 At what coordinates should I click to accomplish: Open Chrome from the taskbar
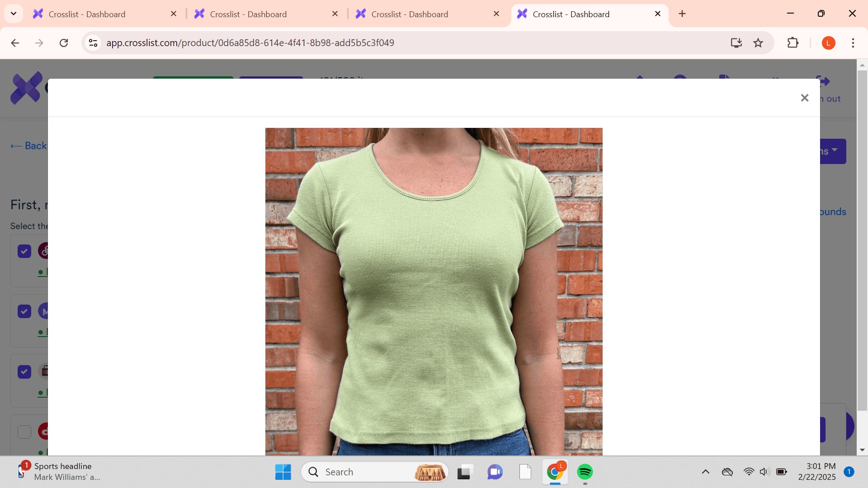555,472
